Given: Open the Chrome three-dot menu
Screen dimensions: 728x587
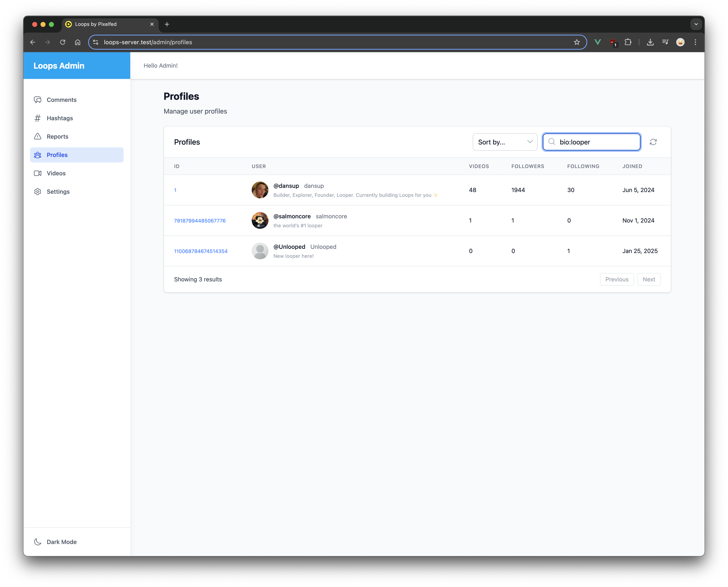Looking at the screenshot, I should (695, 42).
